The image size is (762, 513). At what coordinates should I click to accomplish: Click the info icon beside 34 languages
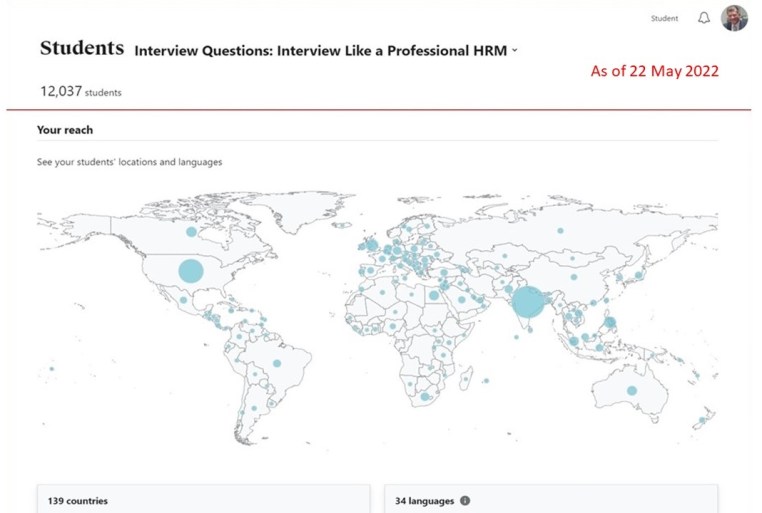click(465, 501)
